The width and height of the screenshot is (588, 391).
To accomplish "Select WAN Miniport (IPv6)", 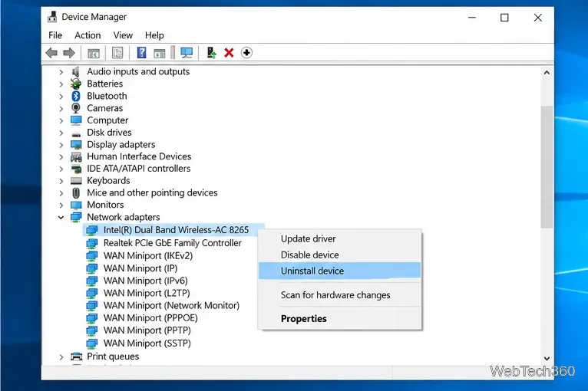I will click(146, 281).
